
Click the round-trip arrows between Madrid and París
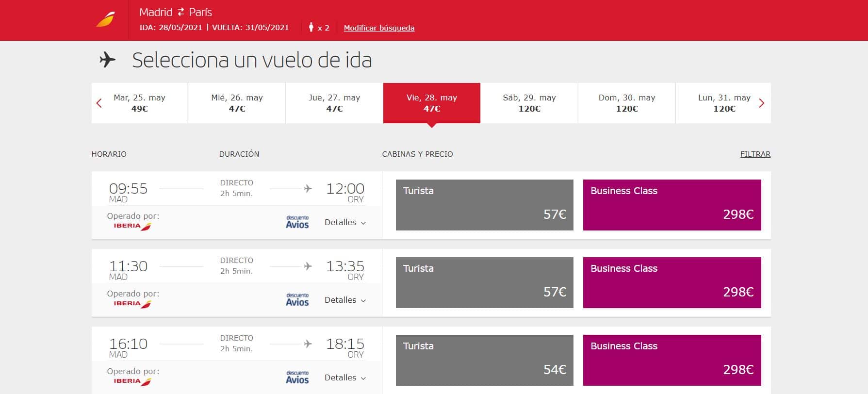coord(180,12)
